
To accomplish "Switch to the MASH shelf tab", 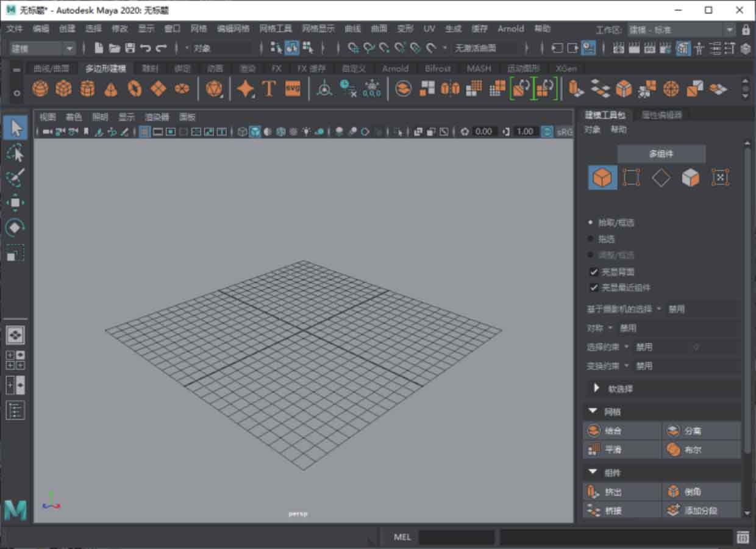I will click(x=479, y=68).
